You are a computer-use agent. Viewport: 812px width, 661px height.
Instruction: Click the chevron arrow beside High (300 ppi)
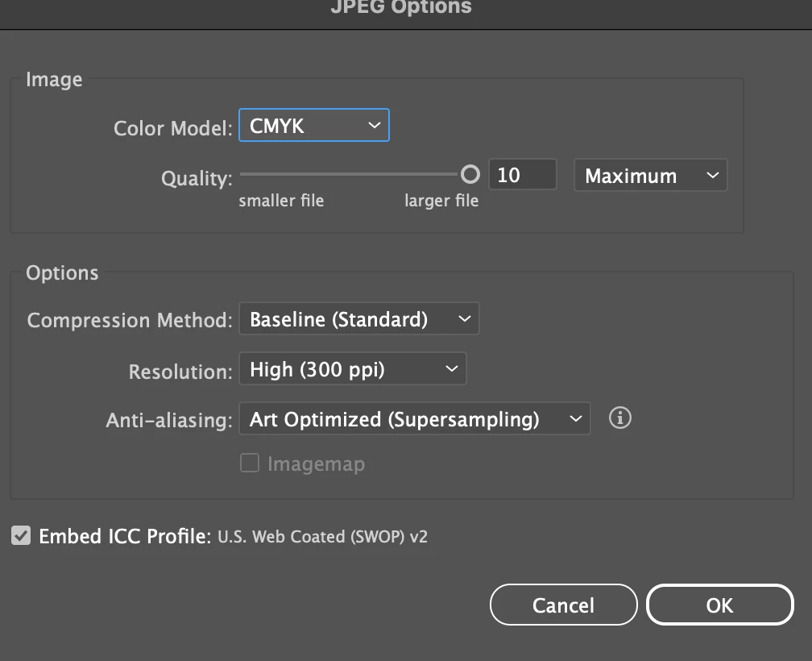pos(452,369)
